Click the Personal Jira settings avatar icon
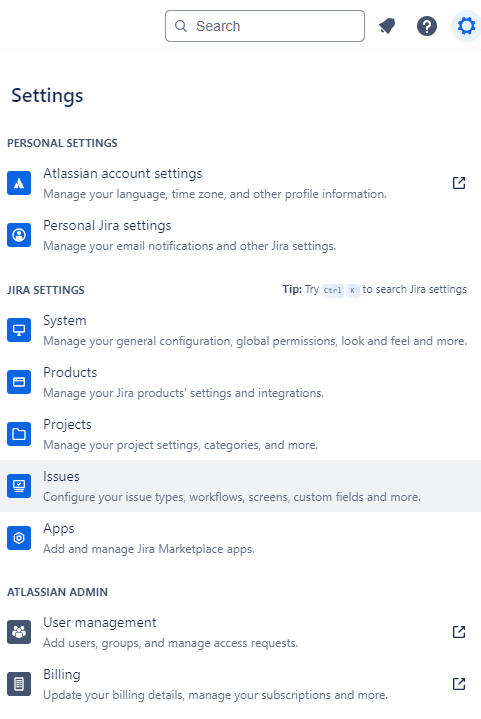This screenshot has width=481, height=719. coord(19,235)
